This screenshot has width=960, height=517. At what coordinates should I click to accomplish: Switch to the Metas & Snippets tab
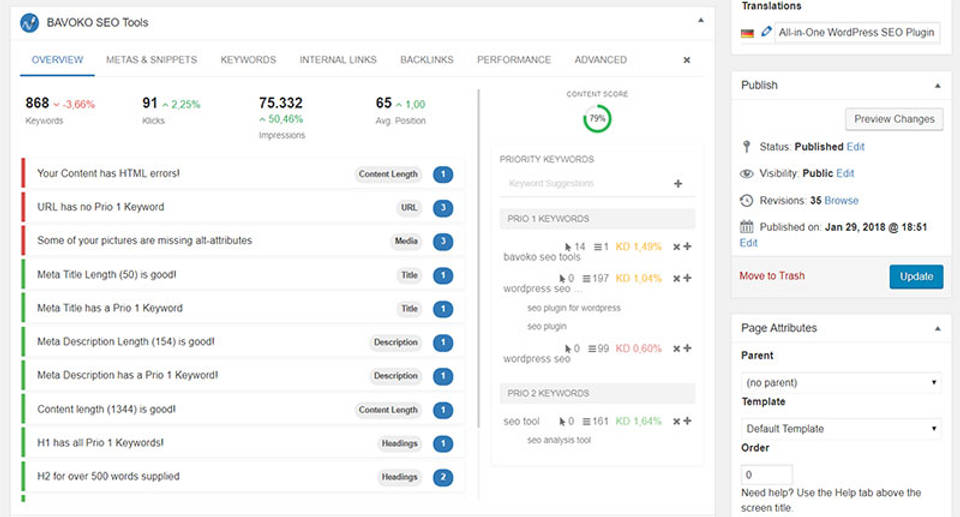[x=152, y=60]
